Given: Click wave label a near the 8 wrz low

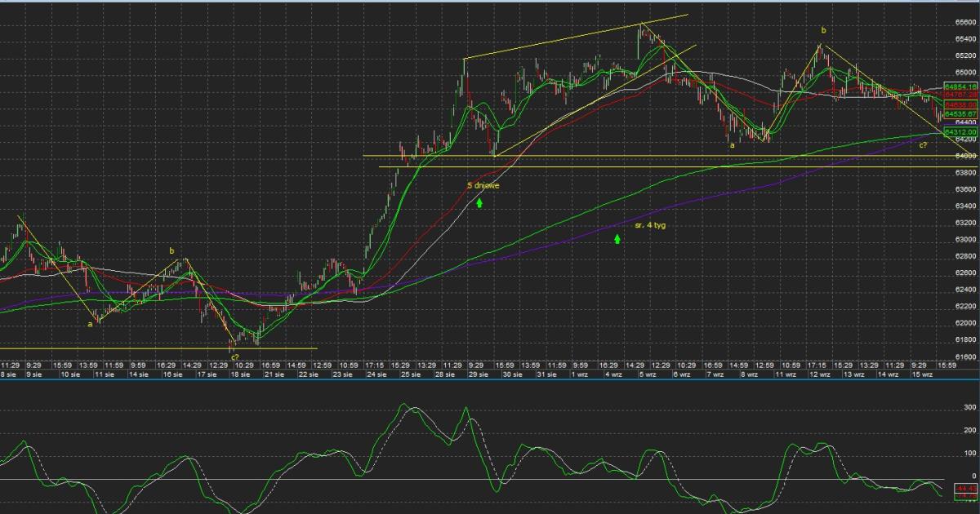Looking at the screenshot, I should click(x=732, y=145).
